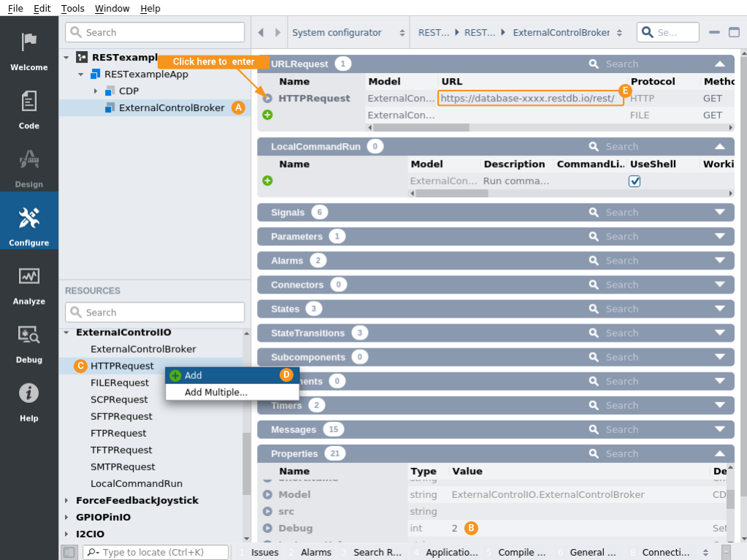Open the Tools menu
Viewport: 747px width, 560px height.
point(72,9)
